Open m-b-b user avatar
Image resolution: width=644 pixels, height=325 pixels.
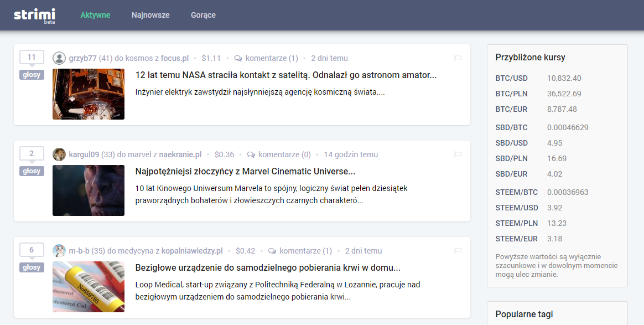coord(59,251)
